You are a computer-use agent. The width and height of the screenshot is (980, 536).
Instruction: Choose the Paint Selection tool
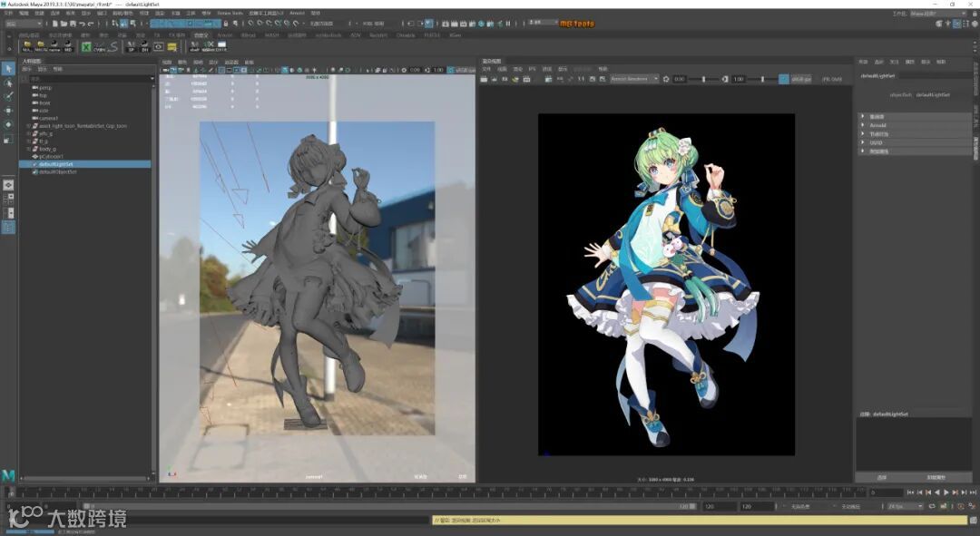tap(8, 96)
